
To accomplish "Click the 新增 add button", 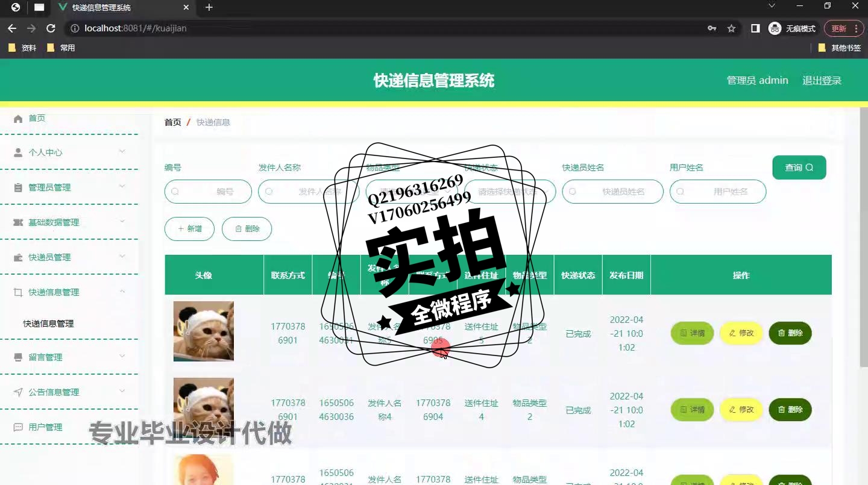I will [189, 229].
